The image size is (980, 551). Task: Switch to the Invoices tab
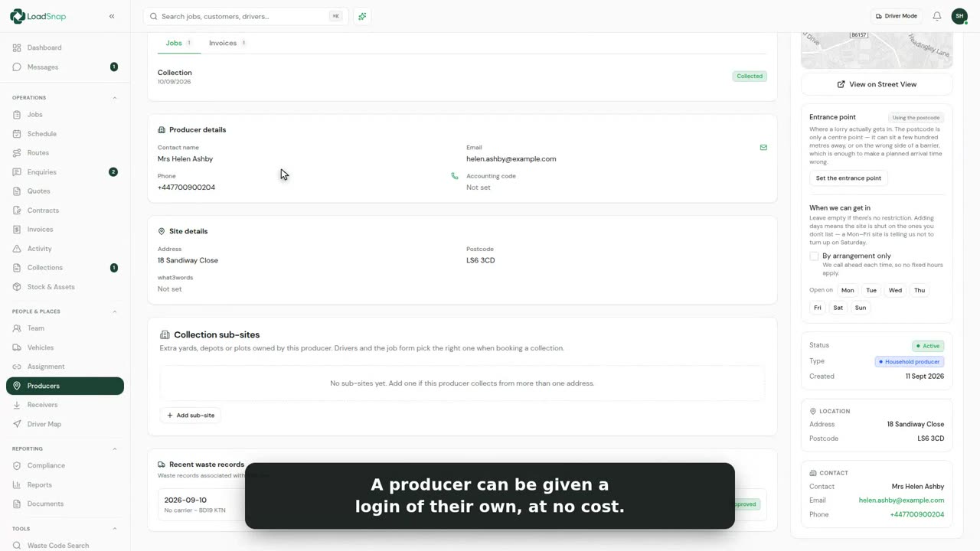click(x=227, y=43)
